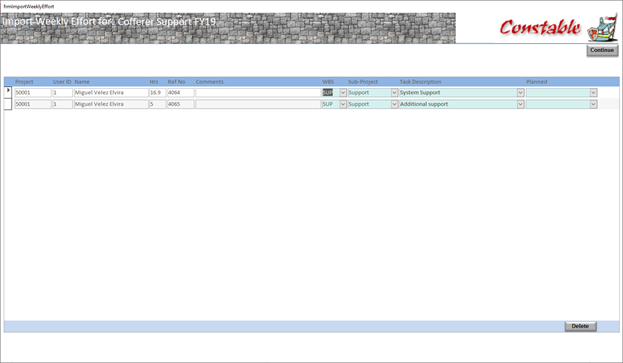Screen dimensions: 623x363
Task: Expand Sub-Project dropdown for Ref 4064 row
Action: (x=394, y=93)
